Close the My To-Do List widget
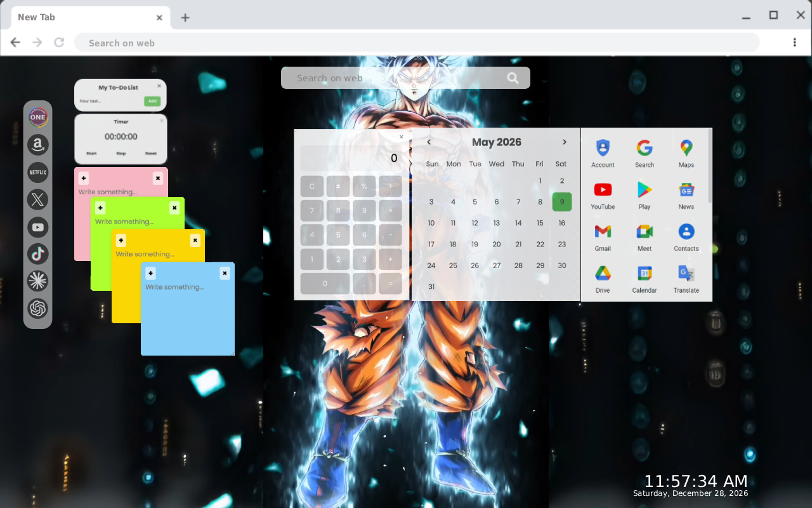The width and height of the screenshot is (812, 508). (159, 86)
